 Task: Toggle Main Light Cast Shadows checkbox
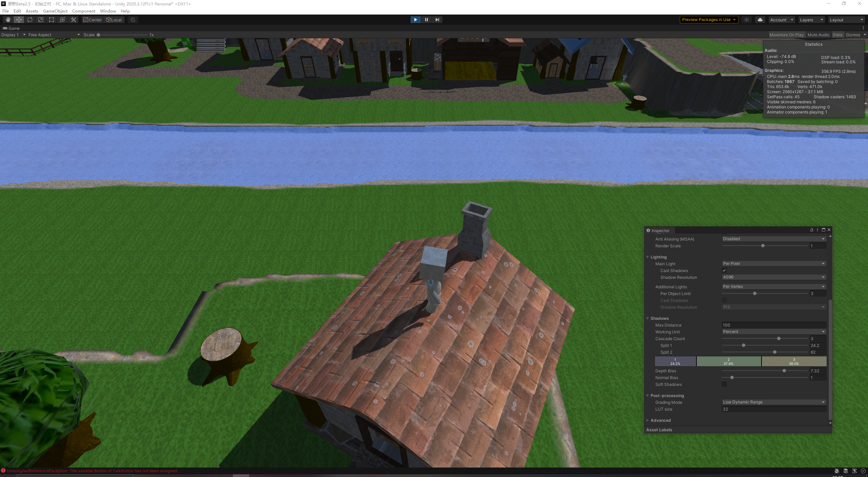tap(724, 270)
